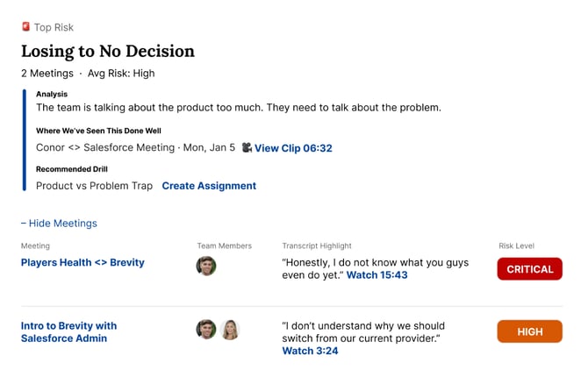Click the orange HIGH risk badge

[529, 331]
